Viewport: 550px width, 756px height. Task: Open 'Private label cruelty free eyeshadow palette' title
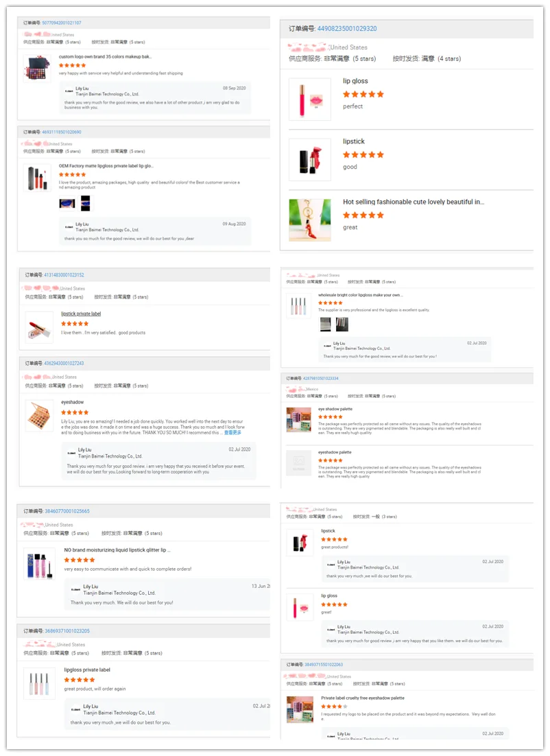(x=363, y=698)
